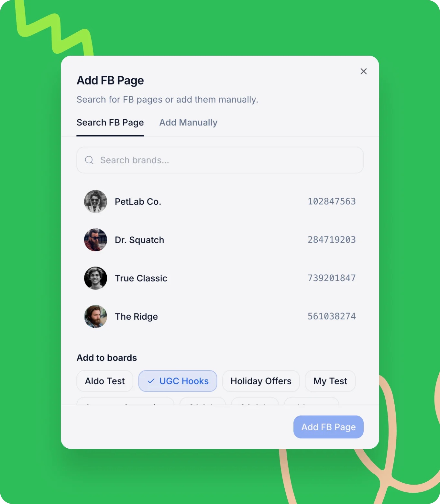Image resolution: width=440 pixels, height=504 pixels.
Task: Click page ID 102847563
Action: click(332, 202)
